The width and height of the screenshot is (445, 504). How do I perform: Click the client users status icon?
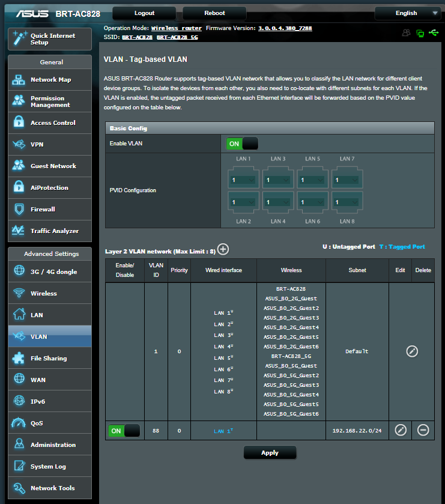(x=407, y=33)
